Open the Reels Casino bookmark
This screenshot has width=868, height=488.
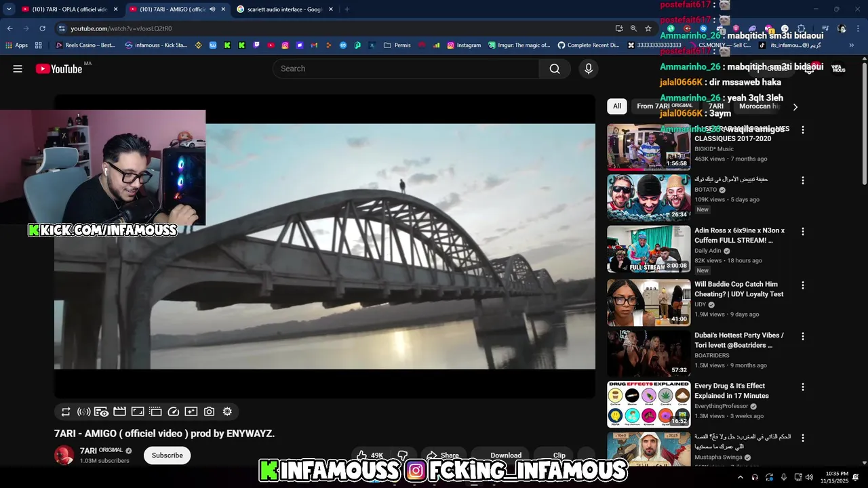(85, 45)
